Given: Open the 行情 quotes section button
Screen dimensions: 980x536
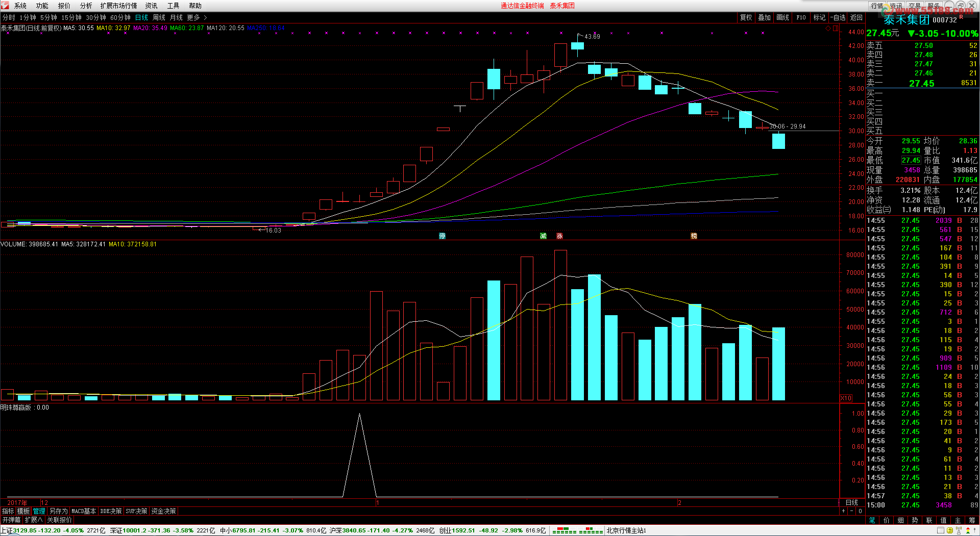Looking at the screenshot, I should (x=877, y=6).
